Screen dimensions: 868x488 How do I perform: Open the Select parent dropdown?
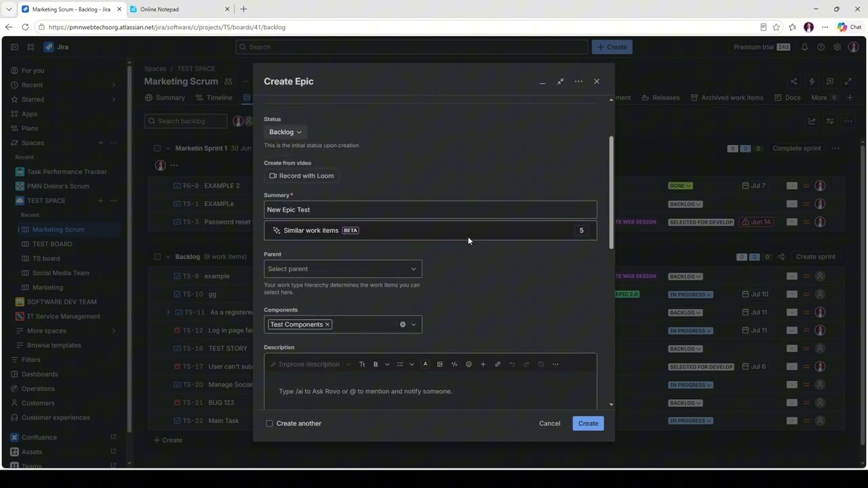342,269
